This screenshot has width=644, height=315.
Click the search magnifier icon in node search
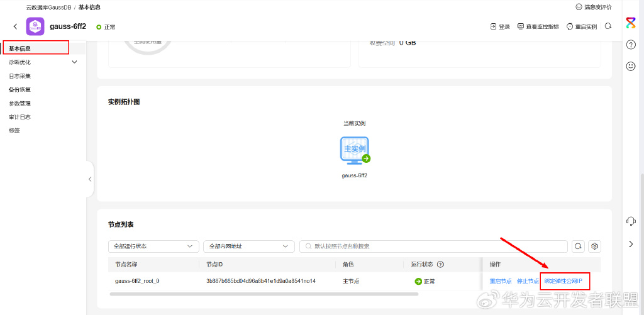click(308, 246)
